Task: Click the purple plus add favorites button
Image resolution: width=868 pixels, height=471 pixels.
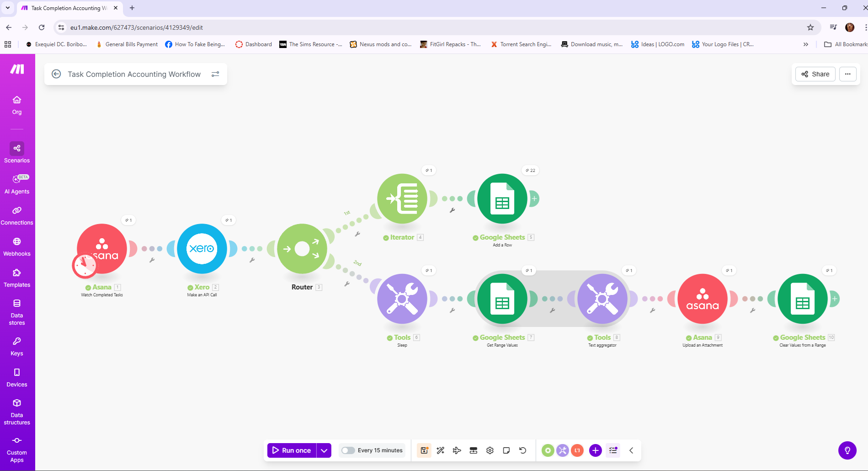Action: pos(596,450)
